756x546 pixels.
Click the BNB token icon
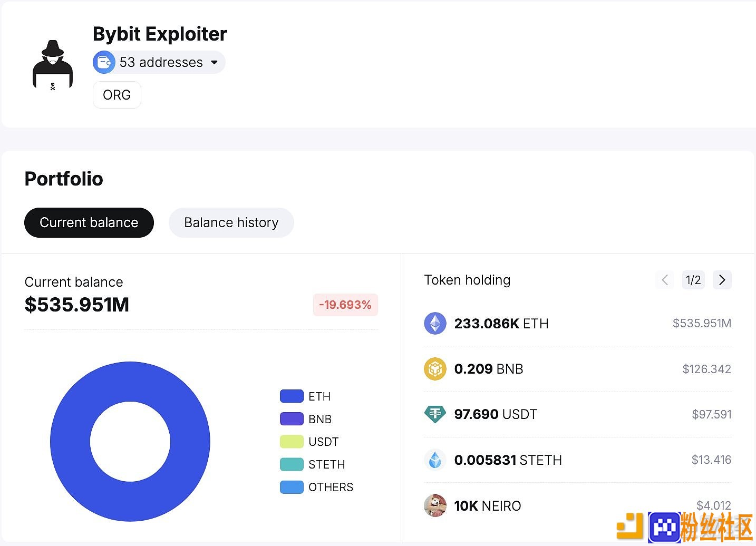click(x=435, y=369)
